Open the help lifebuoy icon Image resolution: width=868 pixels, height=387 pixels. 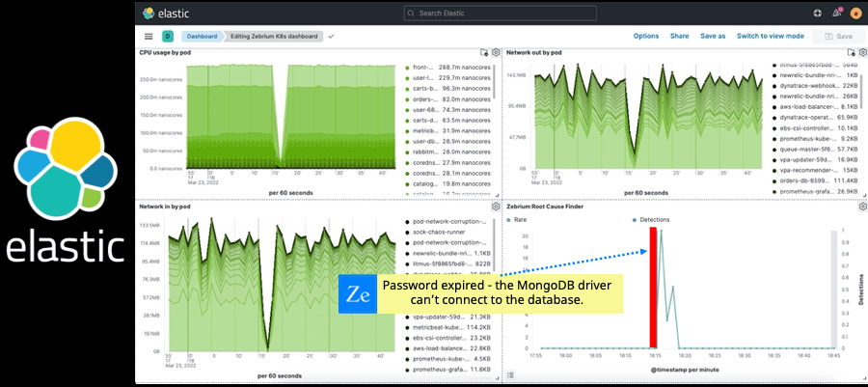pos(818,14)
